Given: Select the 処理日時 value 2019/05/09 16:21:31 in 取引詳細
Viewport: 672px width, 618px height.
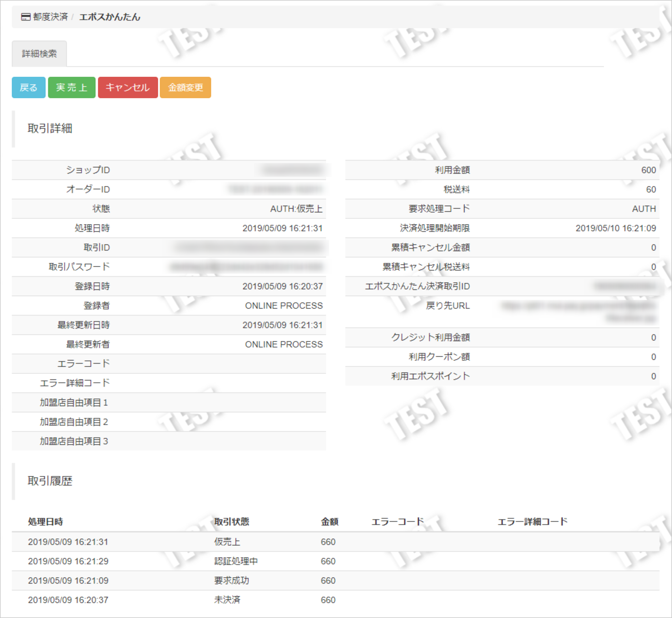Looking at the screenshot, I should (x=283, y=228).
